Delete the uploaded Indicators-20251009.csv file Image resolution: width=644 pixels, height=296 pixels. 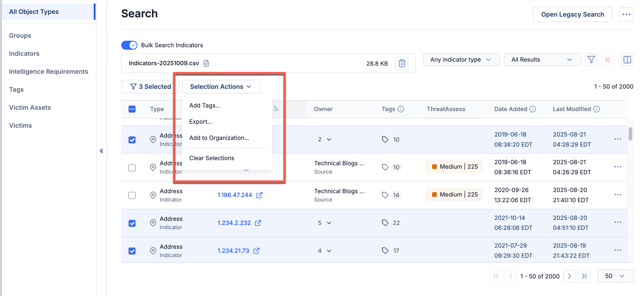[x=402, y=63]
